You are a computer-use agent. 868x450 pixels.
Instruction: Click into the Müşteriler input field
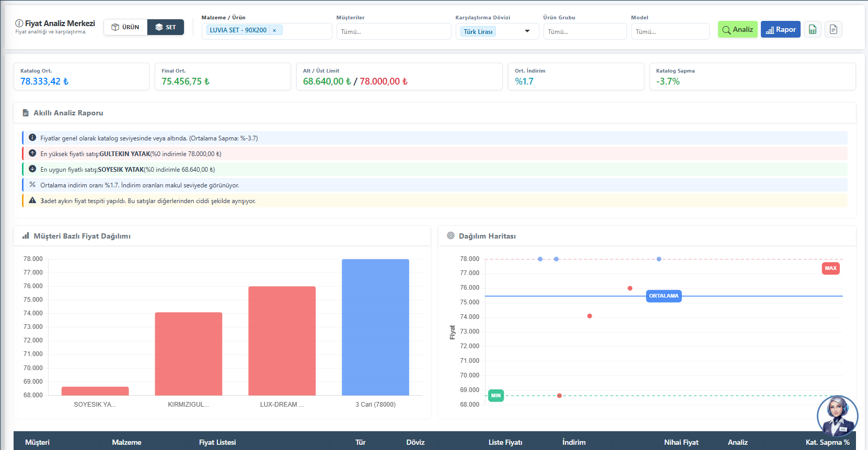(394, 32)
